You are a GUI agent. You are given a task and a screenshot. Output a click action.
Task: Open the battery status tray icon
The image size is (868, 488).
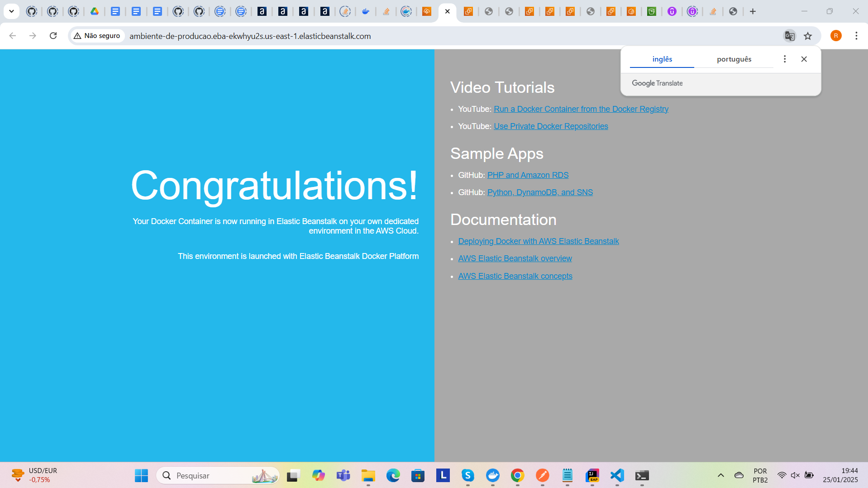coord(809,475)
